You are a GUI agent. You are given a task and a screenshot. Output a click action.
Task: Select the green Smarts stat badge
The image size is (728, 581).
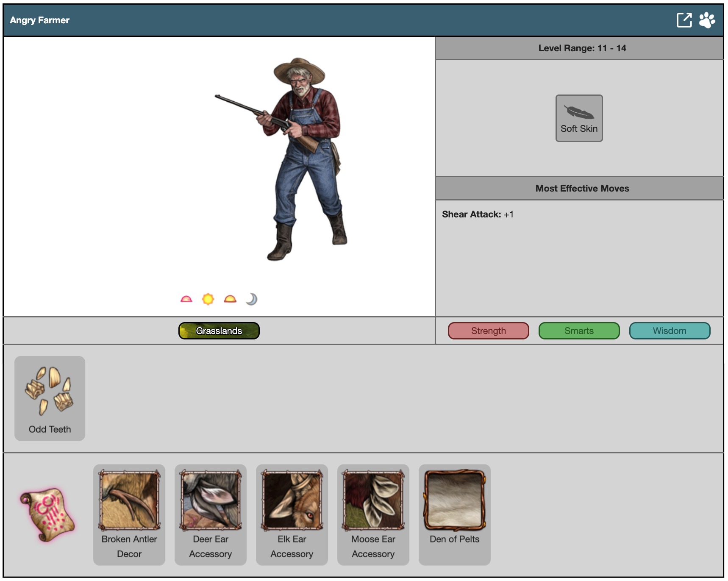(579, 331)
